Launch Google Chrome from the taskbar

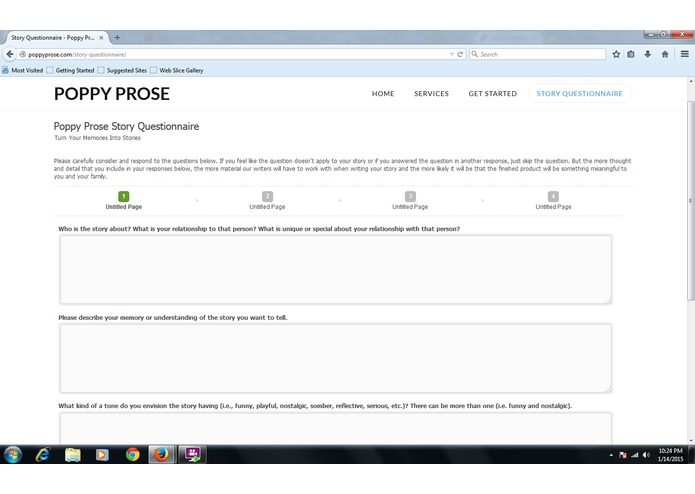click(132, 454)
